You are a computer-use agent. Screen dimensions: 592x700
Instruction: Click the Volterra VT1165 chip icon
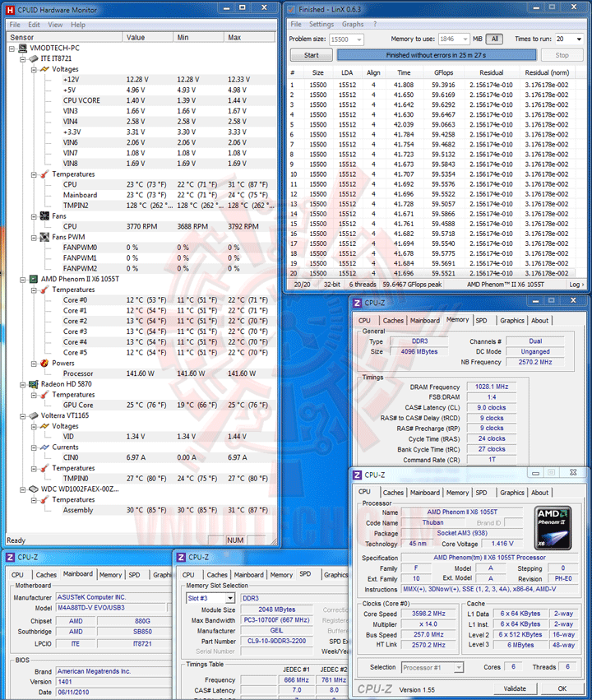(34, 415)
